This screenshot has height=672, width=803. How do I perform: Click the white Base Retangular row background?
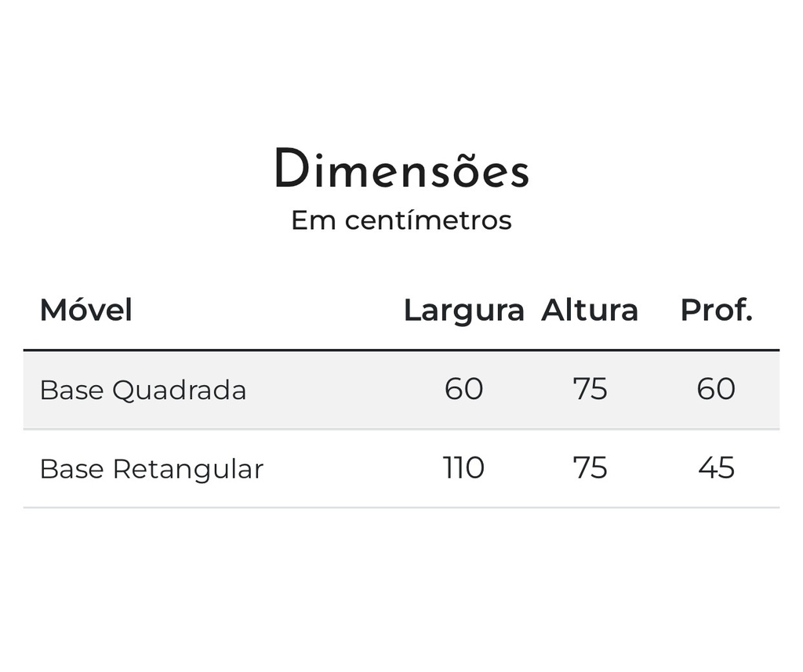point(401,468)
